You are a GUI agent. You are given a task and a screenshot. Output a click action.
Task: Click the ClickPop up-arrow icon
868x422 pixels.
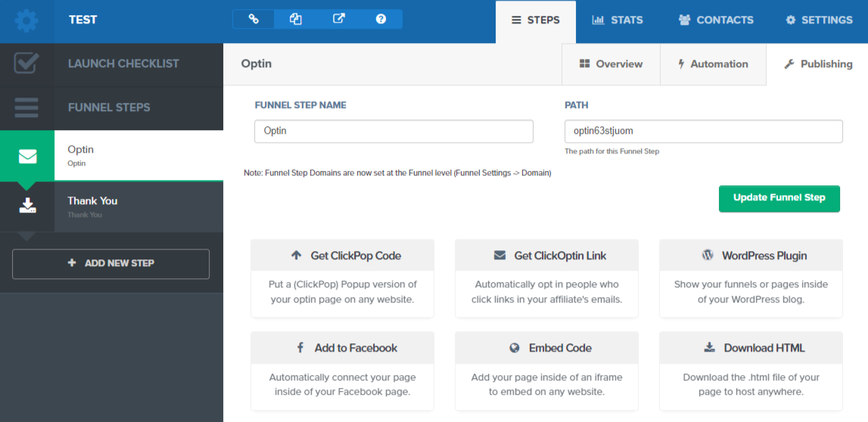click(x=296, y=256)
